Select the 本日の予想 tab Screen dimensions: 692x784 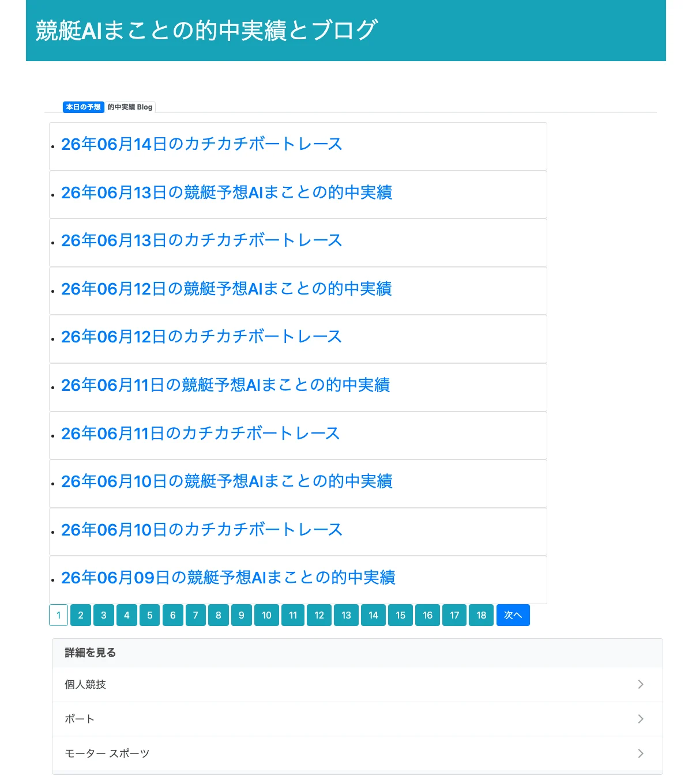84,107
